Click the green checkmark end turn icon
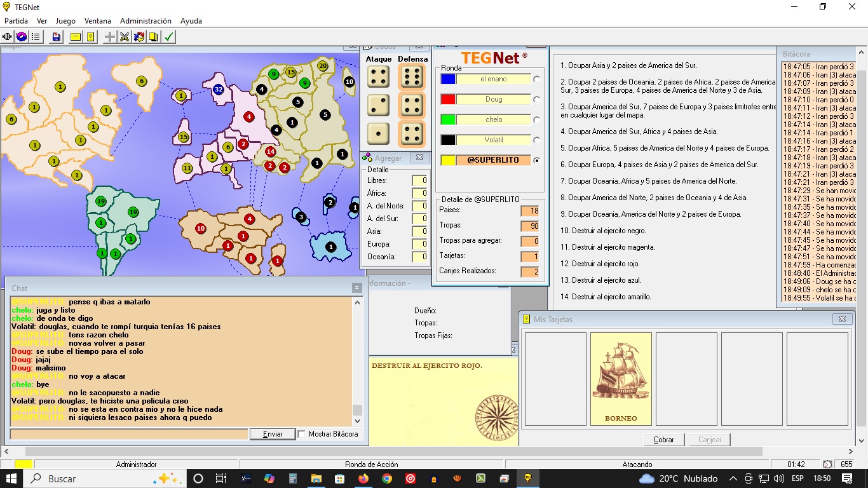868x488 pixels. point(169,37)
